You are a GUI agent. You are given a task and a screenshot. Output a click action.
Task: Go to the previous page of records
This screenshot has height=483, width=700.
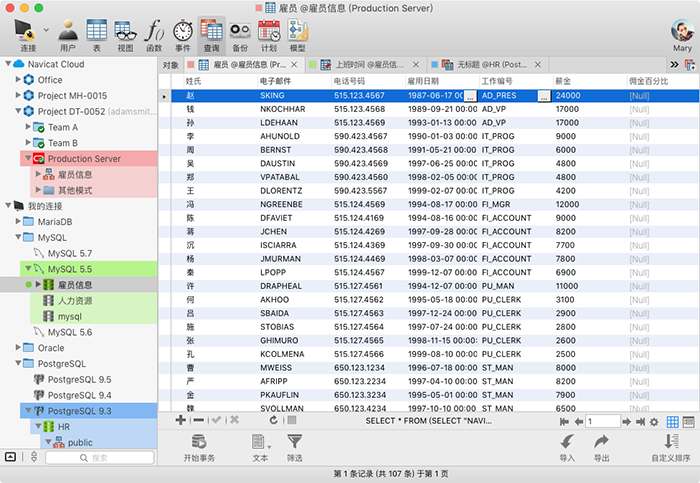[x=579, y=422]
